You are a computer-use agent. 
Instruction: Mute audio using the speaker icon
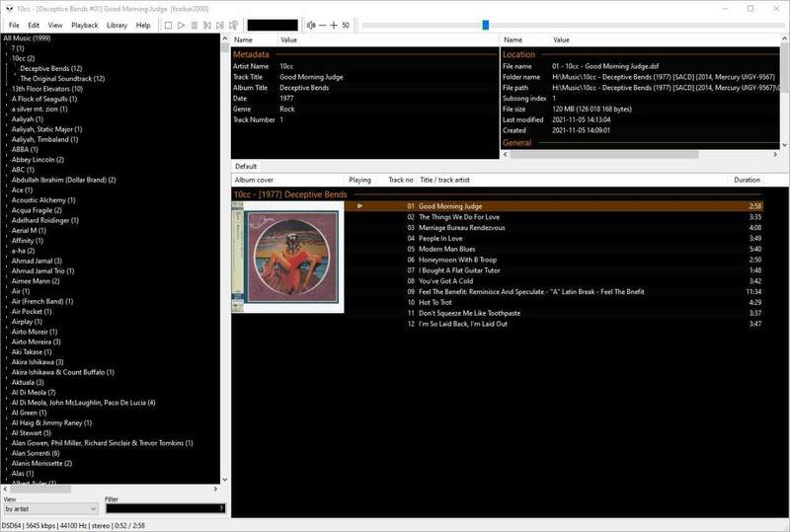311,25
